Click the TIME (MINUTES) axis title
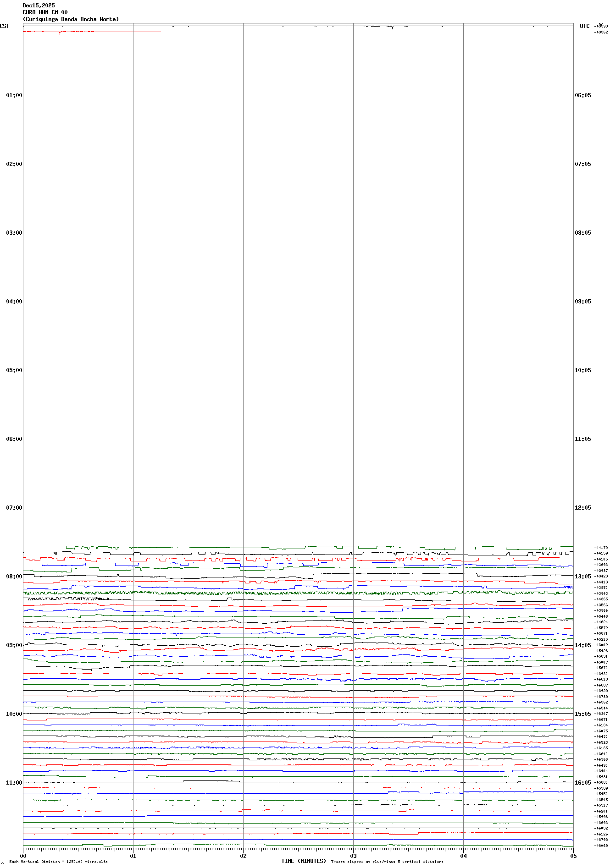 (303, 861)
